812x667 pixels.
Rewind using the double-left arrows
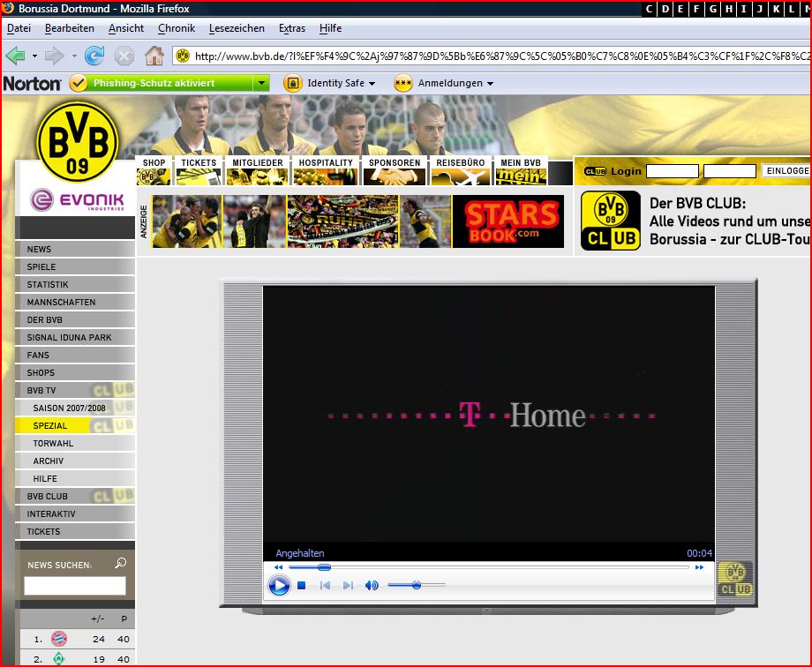point(278,567)
